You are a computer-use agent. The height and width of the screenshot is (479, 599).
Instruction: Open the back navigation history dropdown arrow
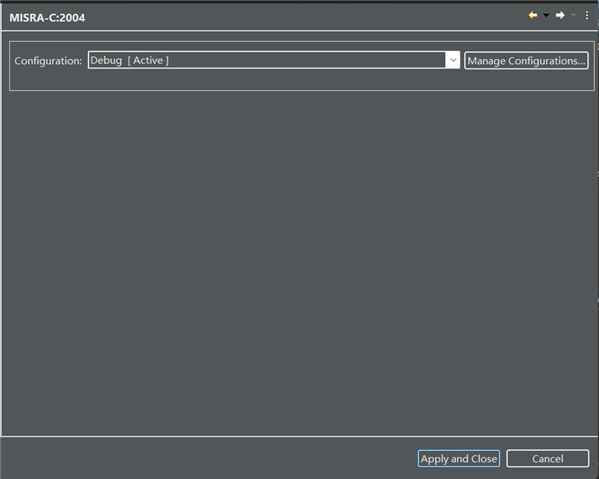(546, 15)
